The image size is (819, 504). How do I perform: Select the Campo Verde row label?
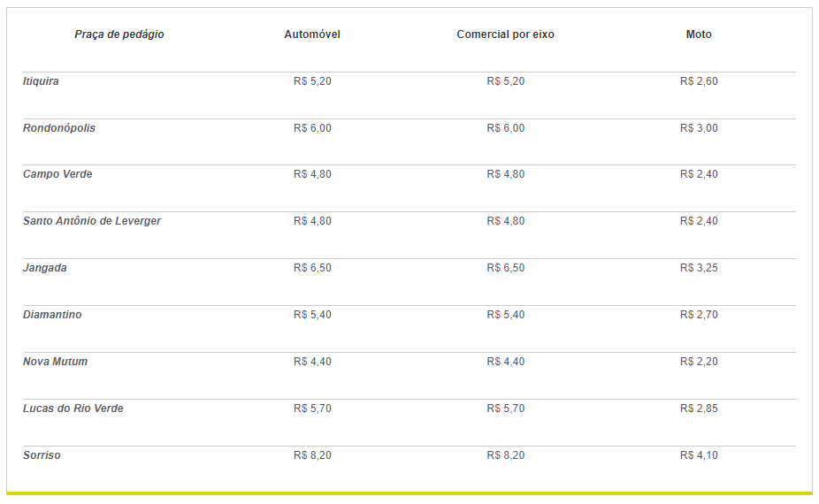57,174
